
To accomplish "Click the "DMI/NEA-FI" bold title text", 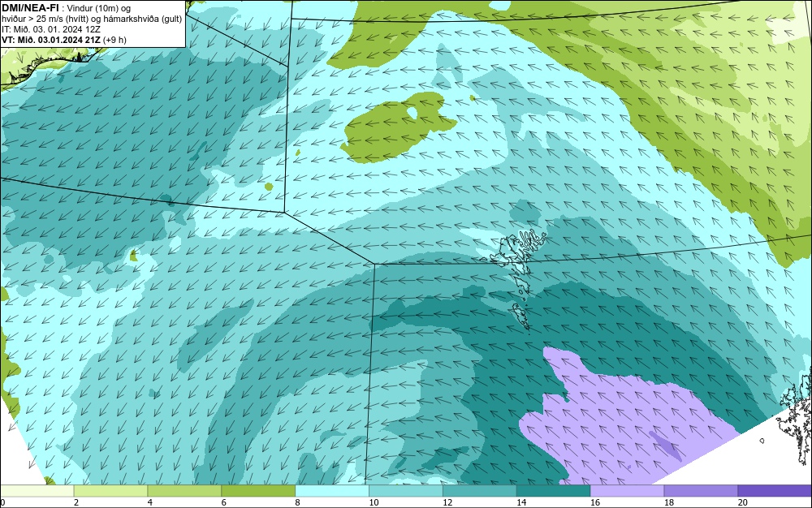I will click(30, 7).
